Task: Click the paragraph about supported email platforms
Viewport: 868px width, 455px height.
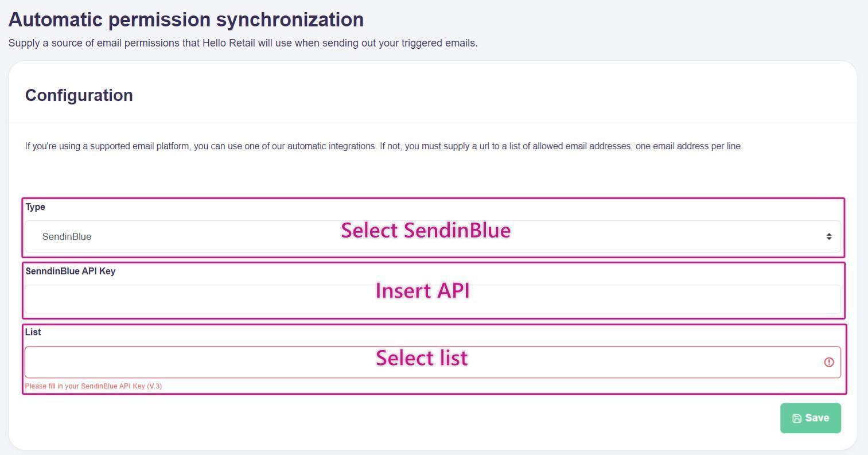Action: point(383,146)
